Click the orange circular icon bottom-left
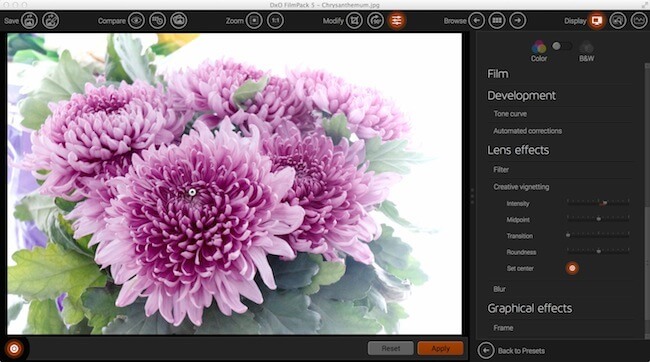Viewport: 650px width, 362px height. [14, 349]
